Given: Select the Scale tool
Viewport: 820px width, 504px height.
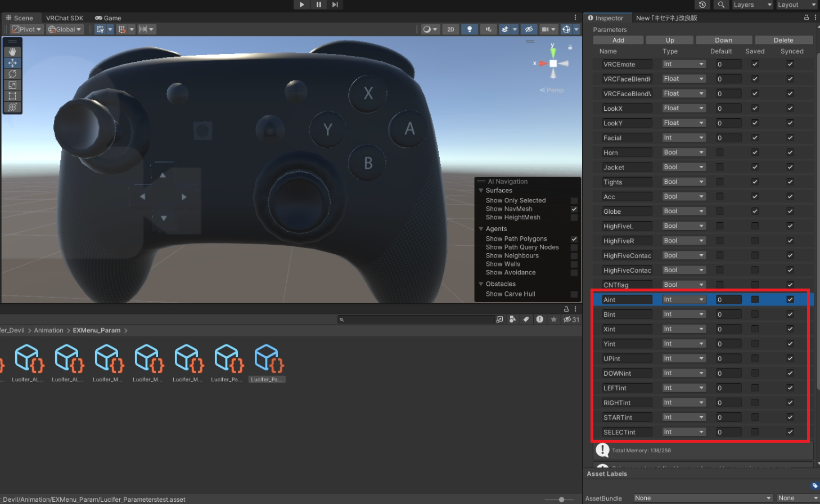Looking at the screenshot, I should 12,85.
